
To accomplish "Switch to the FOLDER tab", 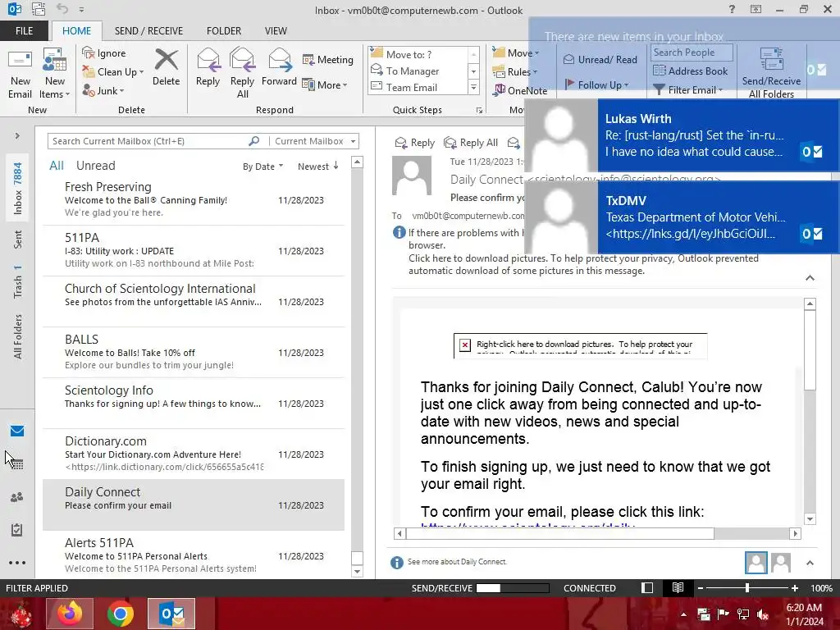I will coord(224,30).
